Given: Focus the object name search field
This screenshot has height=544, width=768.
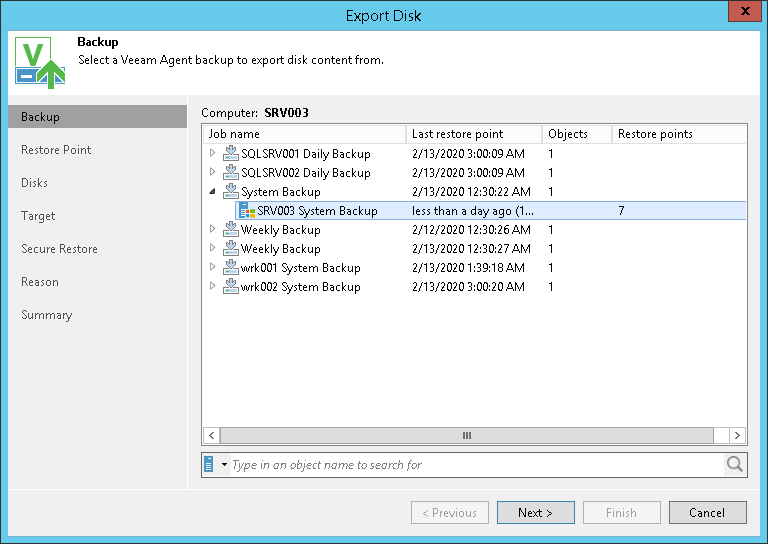Looking at the screenshot, I should 477,465.
